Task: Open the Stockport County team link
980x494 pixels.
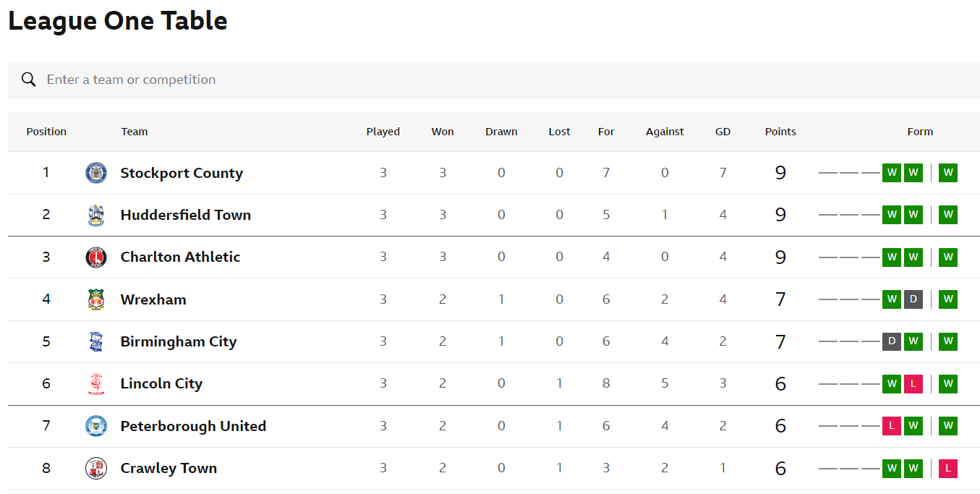Action: tap(182, 173)
